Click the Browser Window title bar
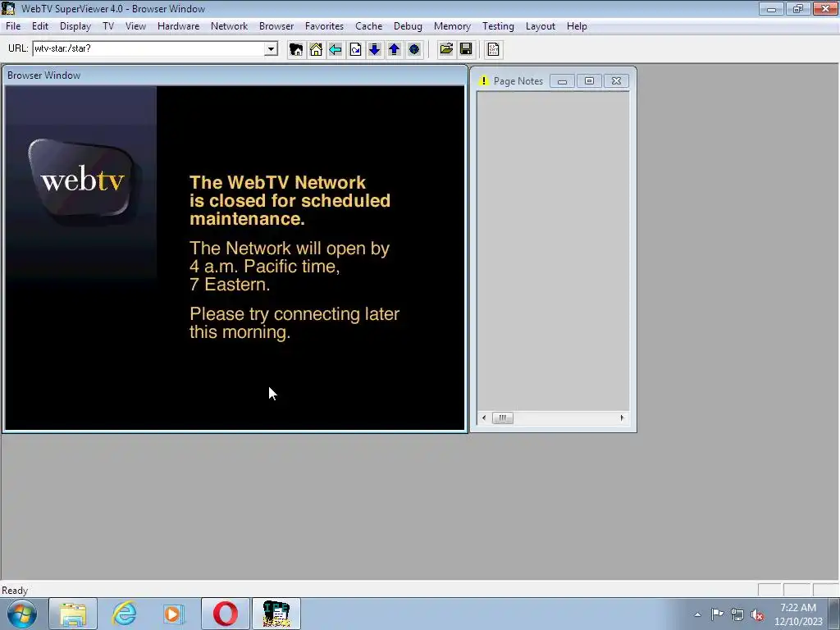The width and height of the screenshot is (840, 630). [x=235, y=75]
